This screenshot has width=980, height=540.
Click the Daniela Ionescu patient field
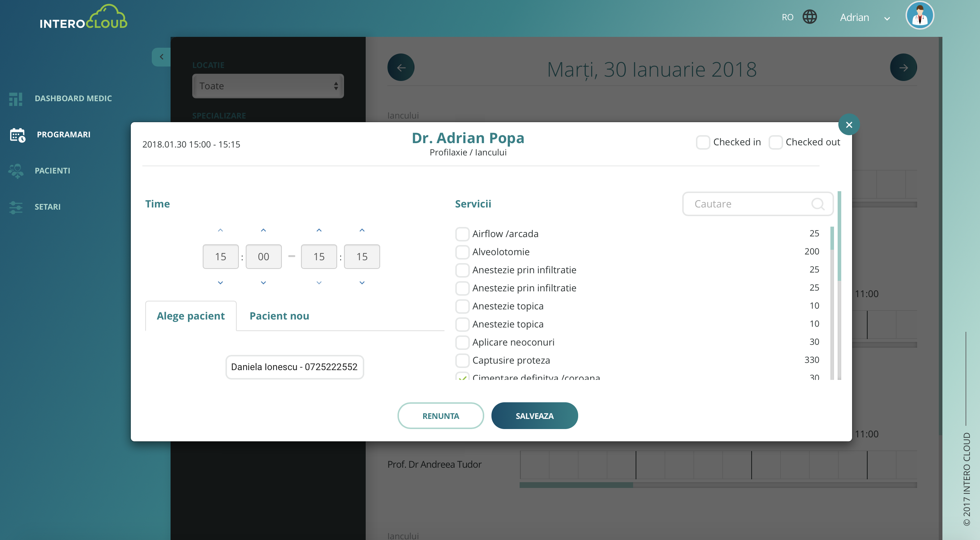[x=294, y=367]
